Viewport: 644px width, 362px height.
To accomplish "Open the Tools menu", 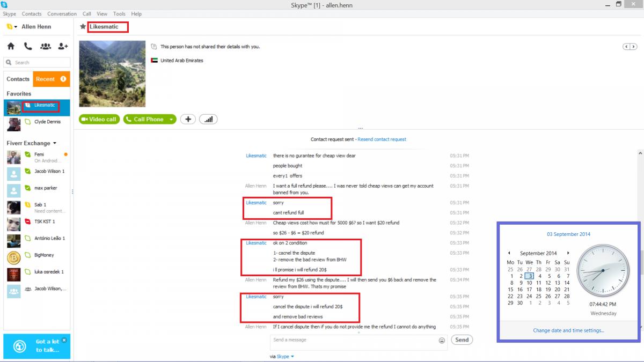I will tap(119, 14).
